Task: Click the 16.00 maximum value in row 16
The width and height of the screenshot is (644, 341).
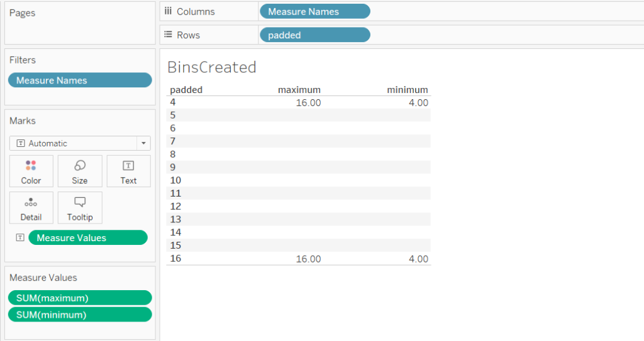Action: (308, 259)
